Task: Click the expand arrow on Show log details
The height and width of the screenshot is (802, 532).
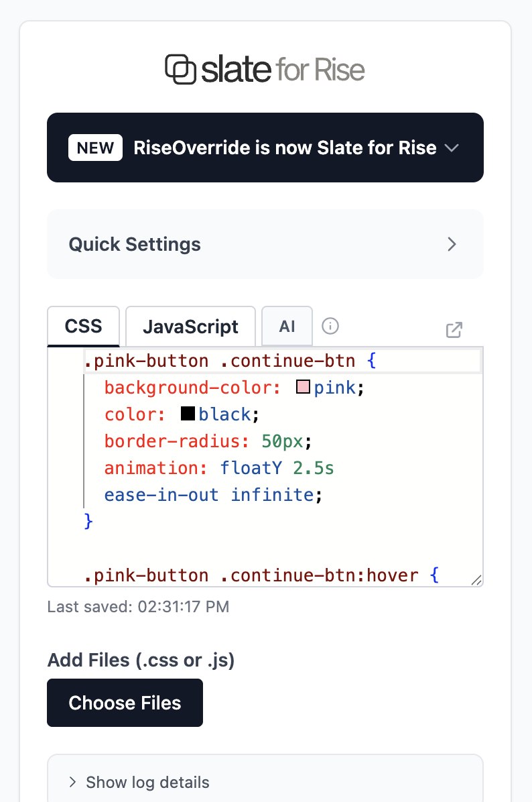Action: (x=72, y=782)
